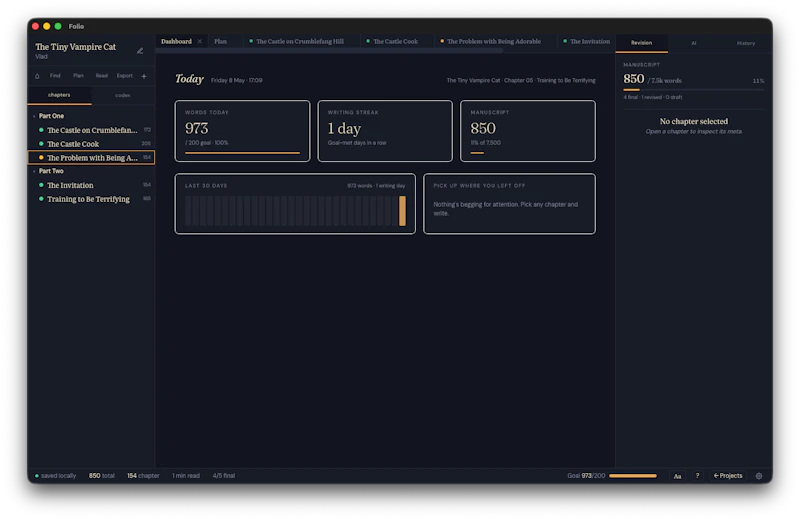The height and width of the screenshot is (520, 800).
Task: Click the plus icon to add a chapter
Action: [144, 76]
